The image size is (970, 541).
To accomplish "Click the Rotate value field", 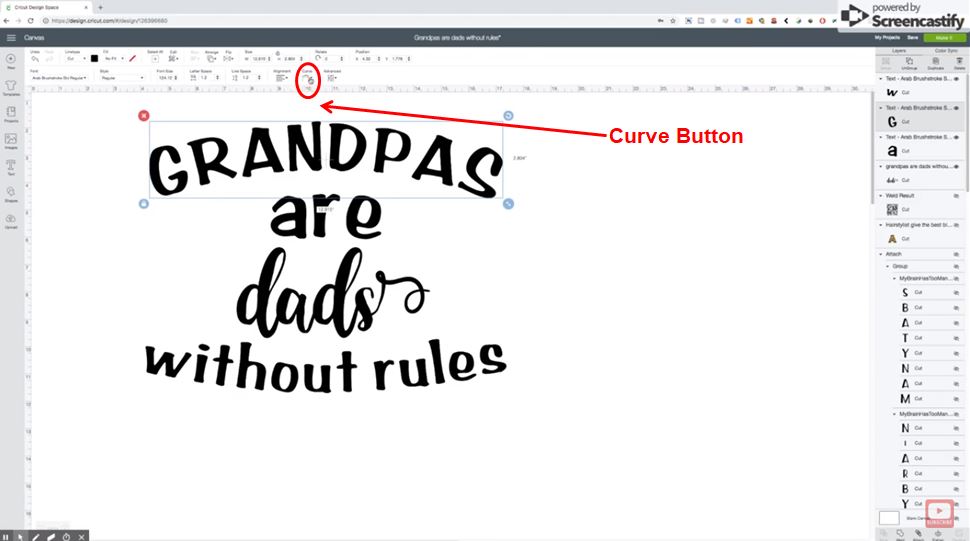I will [x=332, y=59].
